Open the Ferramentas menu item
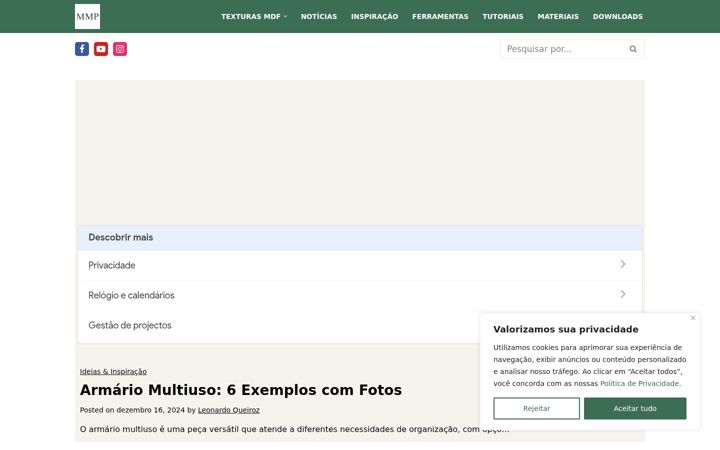This screenshot has height=450, width=720. pyautogui.click(x=440, y=17)
